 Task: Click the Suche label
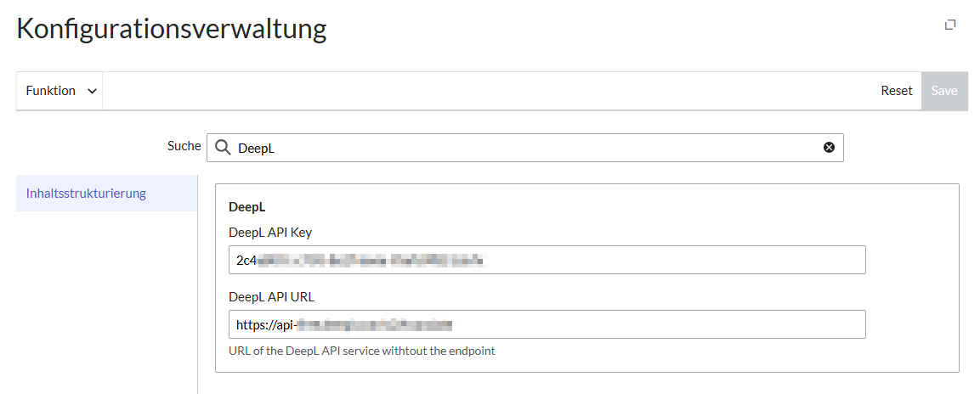184,146
